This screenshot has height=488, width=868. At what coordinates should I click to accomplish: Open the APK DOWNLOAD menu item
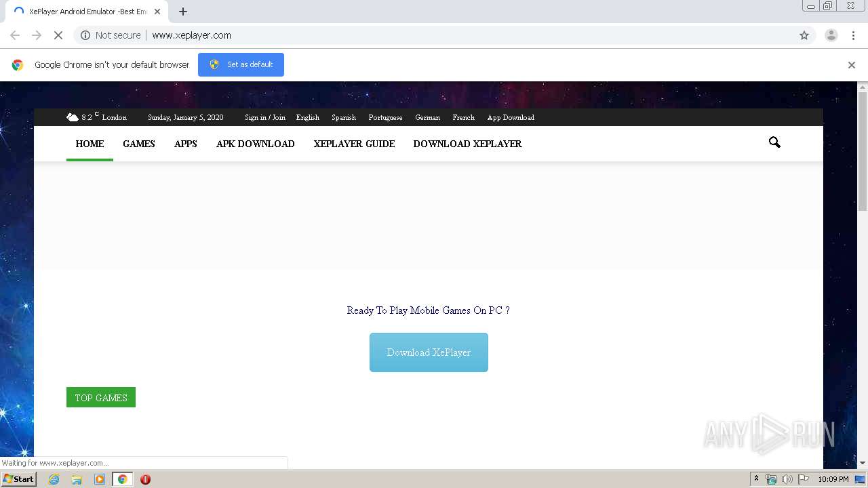pyautogui.click(x=256, y=144)
